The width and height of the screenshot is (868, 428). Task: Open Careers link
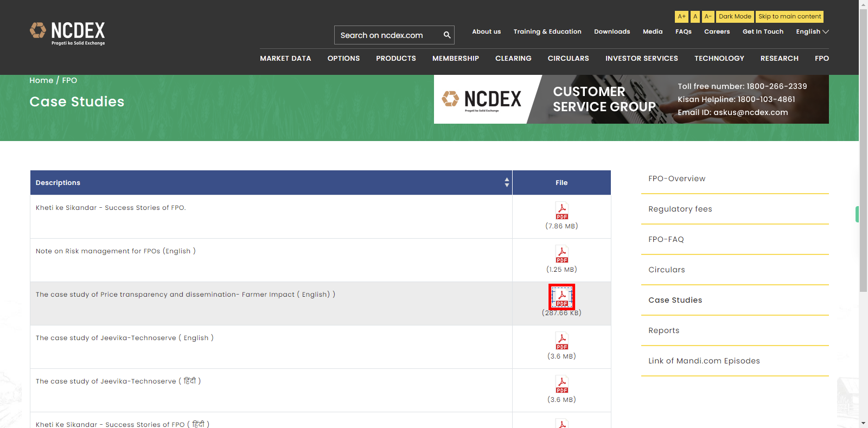tap(717, 31)
